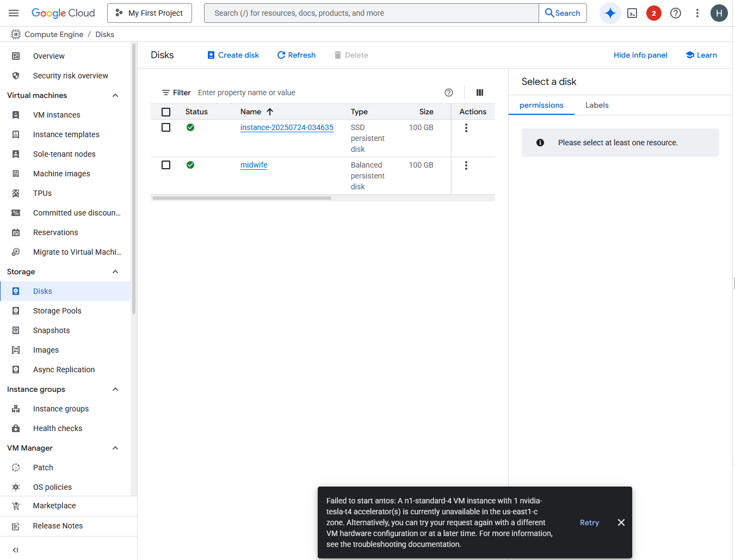735x560 pixels.
Task: Click Retry in the error notification
Action: coord(589,522)
